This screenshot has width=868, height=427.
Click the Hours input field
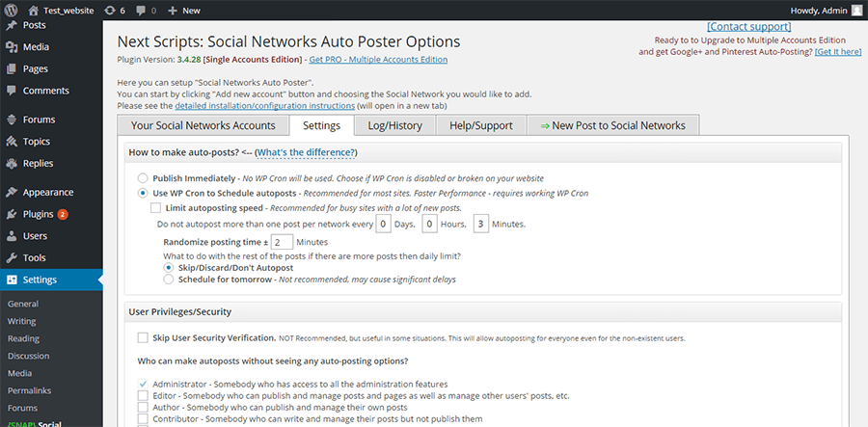click(x=429, y=224)
